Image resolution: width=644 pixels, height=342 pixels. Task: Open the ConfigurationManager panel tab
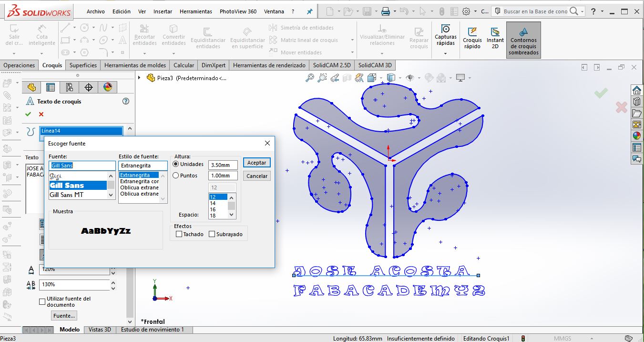(x=70, y=87)
